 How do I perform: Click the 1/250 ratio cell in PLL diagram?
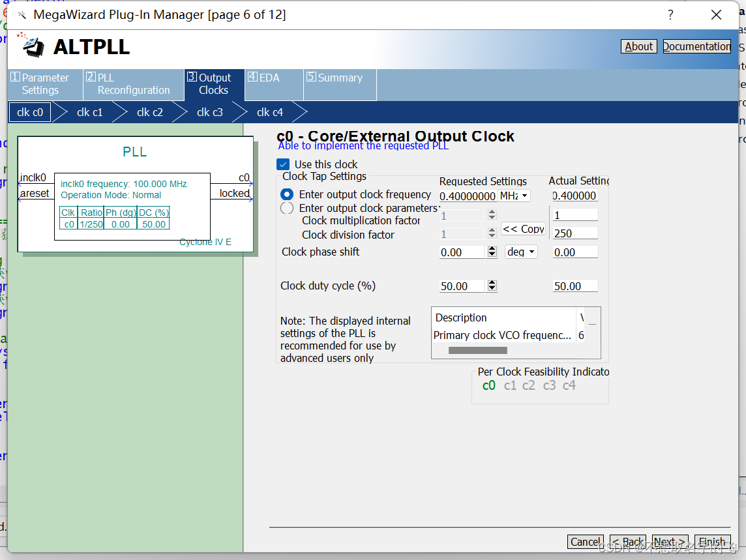[91, 224]
